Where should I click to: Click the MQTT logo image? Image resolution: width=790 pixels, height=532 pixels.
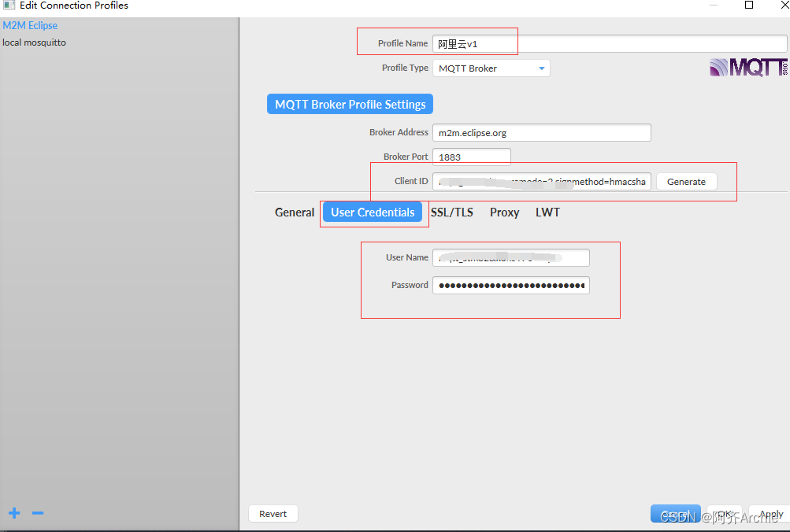[x=748, y=67]
